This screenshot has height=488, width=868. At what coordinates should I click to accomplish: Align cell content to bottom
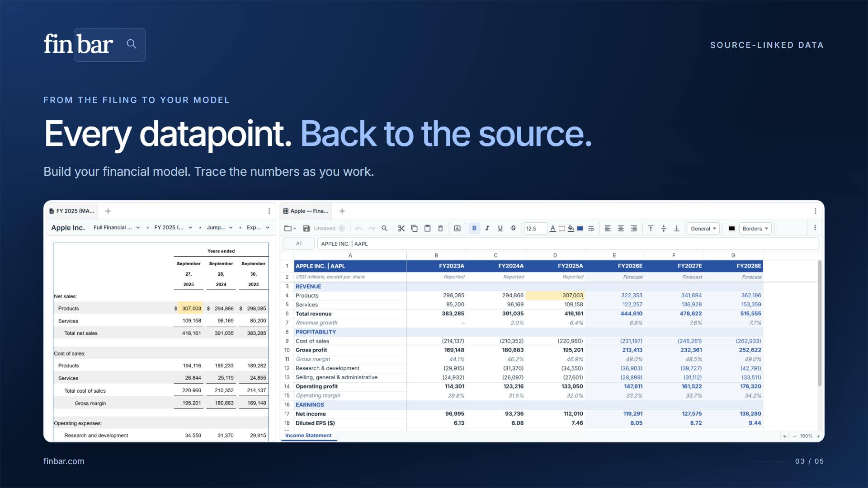click(677, 228)
